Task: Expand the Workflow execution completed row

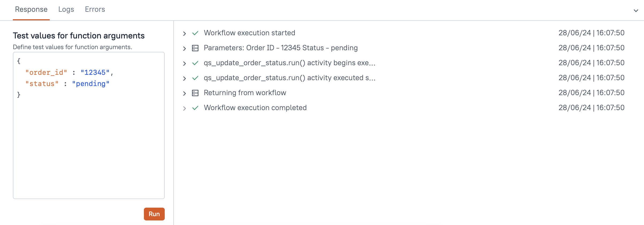Action: (x=184, y=108)
